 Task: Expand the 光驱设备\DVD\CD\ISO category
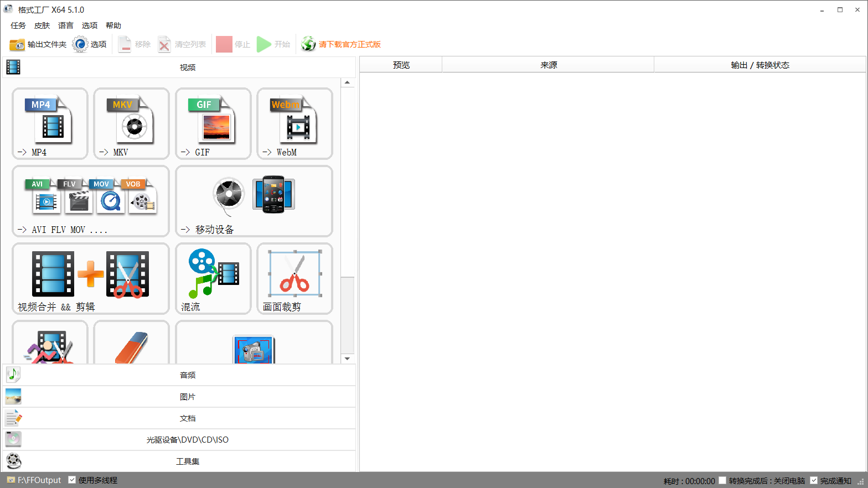pyautogui.click(x=179, y=440)
